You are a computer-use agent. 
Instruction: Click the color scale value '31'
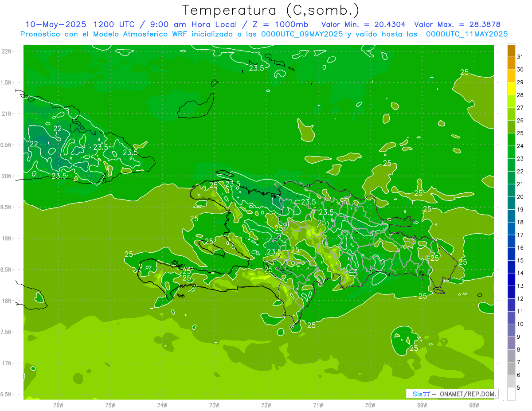[x=520, y=57]
